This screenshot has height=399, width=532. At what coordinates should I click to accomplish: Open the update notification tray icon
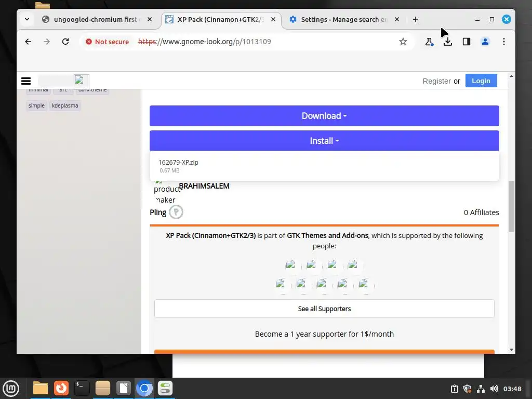454,389
